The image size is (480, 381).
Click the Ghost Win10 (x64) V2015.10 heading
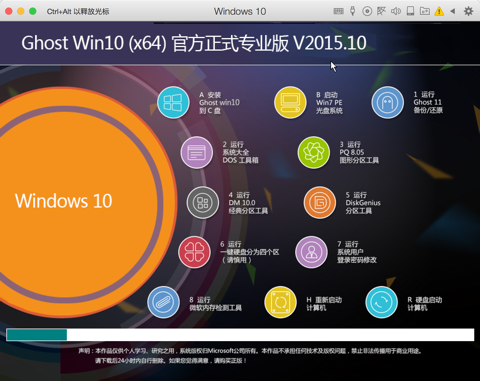click(194, 43)
